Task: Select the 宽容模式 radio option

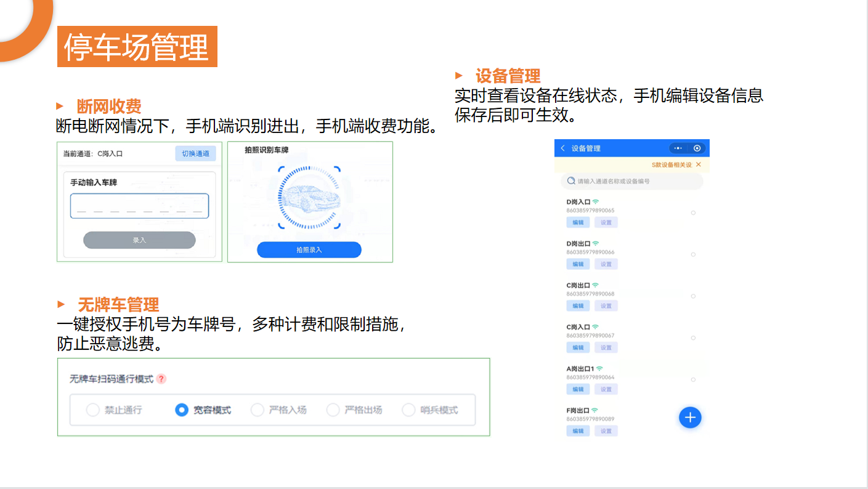Action: pyautogui.click(x=181, y=410)
